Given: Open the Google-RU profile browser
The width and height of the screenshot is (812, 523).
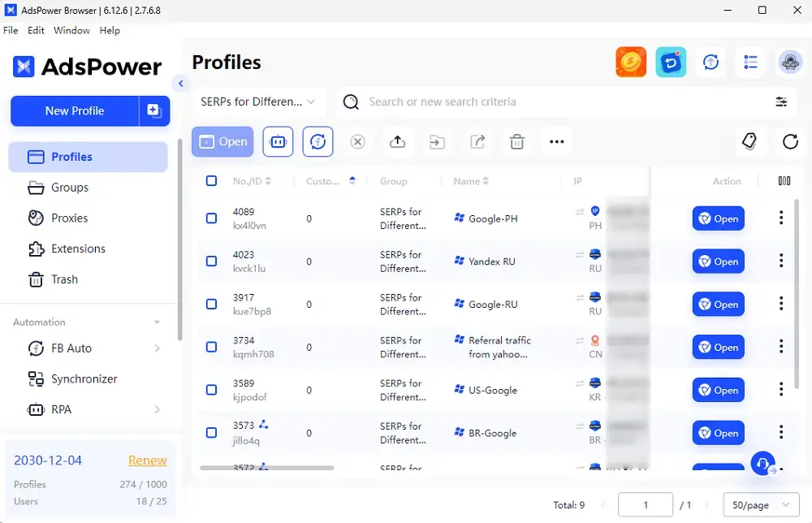Looking at the screenshot, I should (x=719, y=305).
